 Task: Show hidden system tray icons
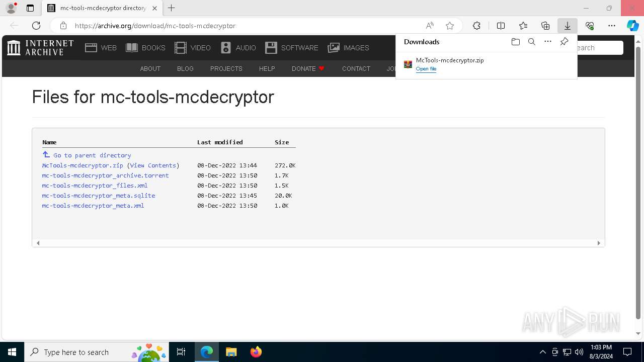click(x=542, y=352)
